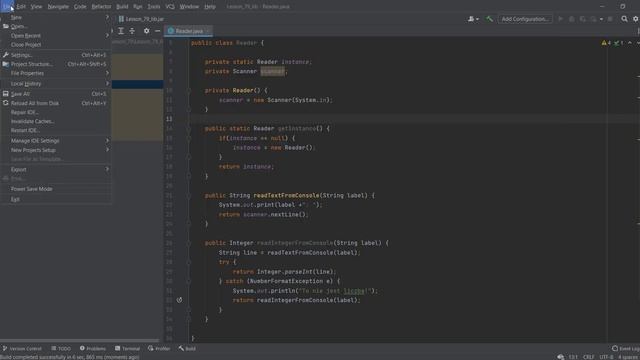
Task: Click the Run play icon
Action: [560, 19]
